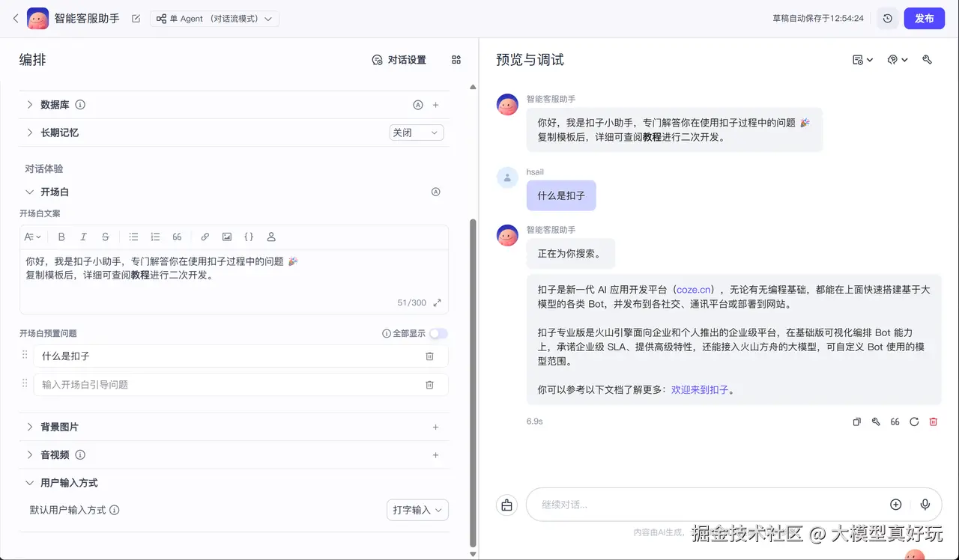Insert an image in the editor
The height and width of the screenshot is (560, 959).
click(x=227, y=237)
